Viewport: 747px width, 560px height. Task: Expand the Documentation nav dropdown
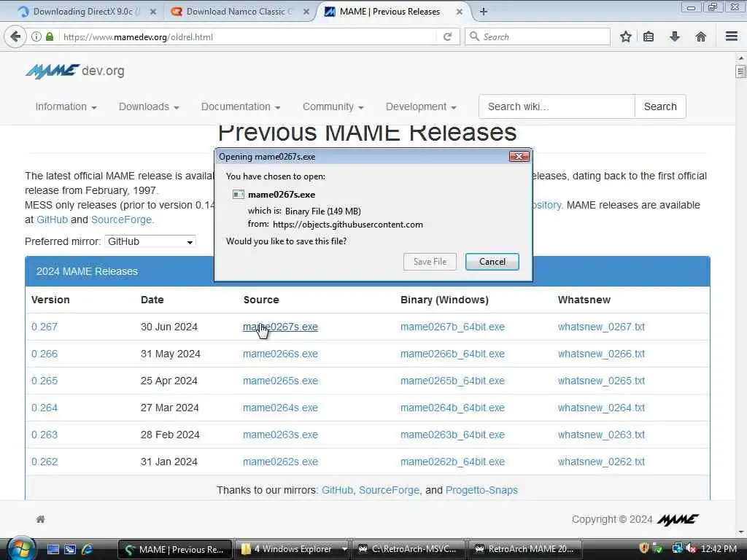point(241,106)
